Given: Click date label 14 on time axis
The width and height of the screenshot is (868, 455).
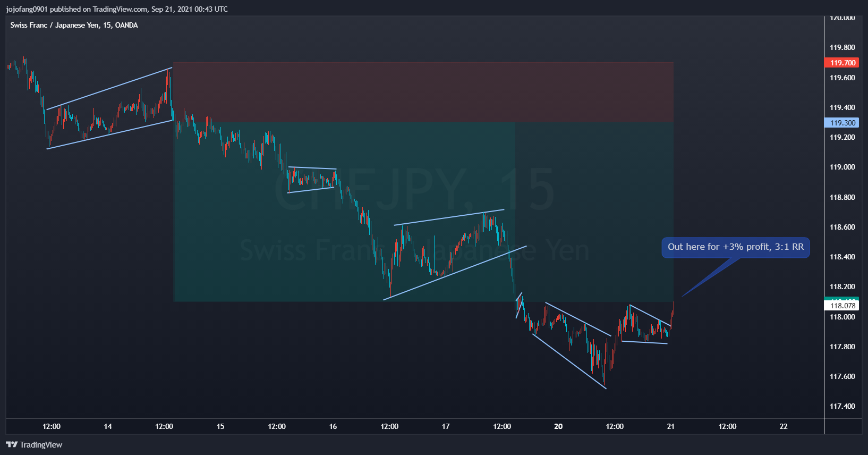Looking at the screenshot, I should 108,426.
